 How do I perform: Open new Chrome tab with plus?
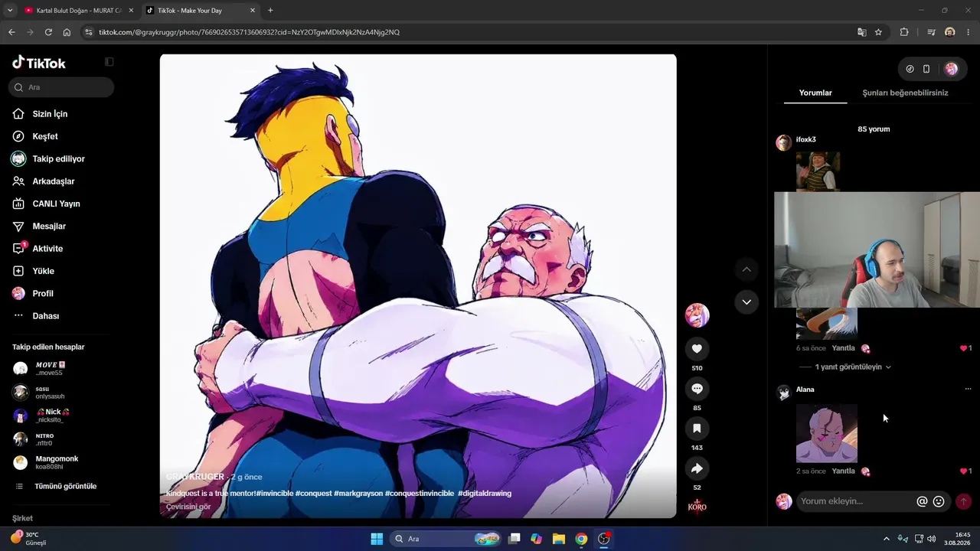point(270,11)
